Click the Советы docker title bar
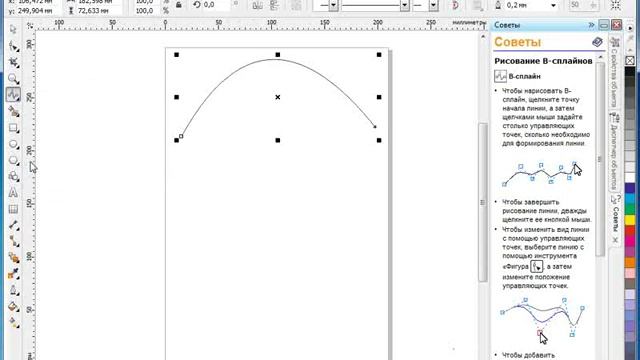 point(539,25)
